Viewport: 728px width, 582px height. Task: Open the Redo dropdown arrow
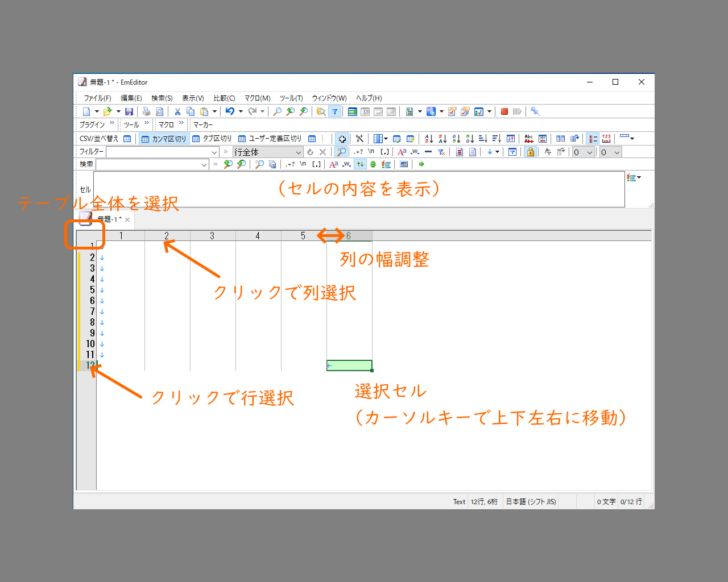pyautogui.click(x=263, y=111)
